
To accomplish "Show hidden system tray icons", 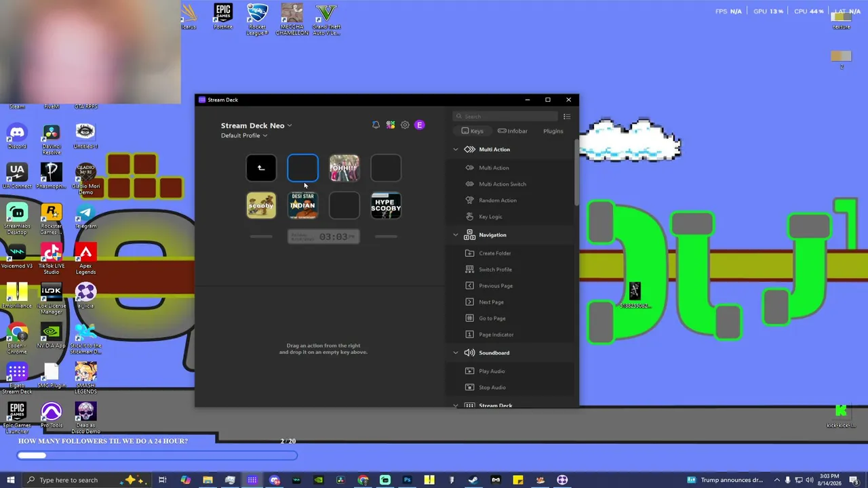I will coord(777,480).
